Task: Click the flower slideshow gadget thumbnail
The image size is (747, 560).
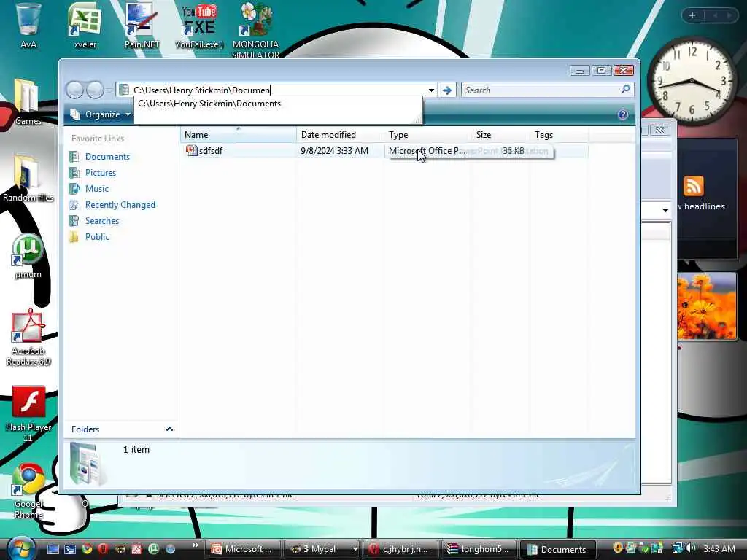Action: (x=707, y=306)
